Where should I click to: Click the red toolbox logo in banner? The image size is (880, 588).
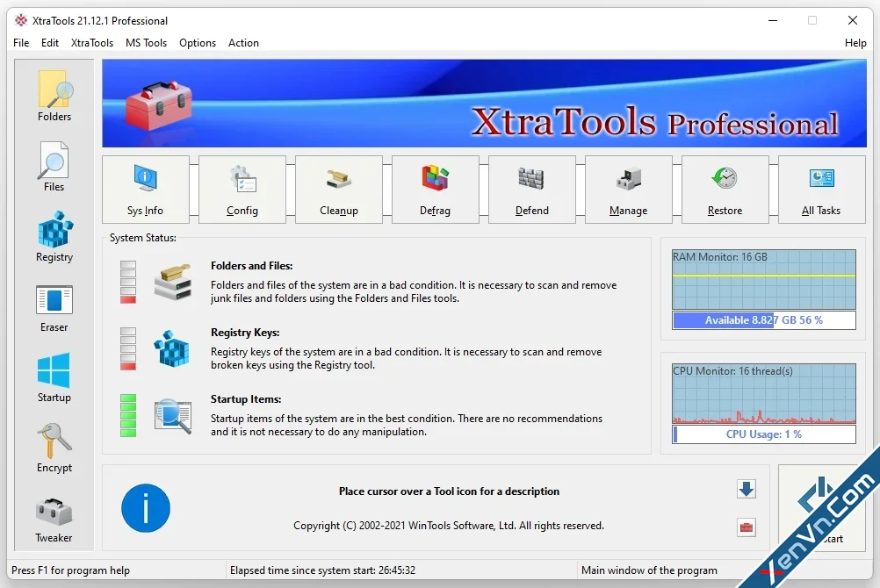[x=159, y=105]
